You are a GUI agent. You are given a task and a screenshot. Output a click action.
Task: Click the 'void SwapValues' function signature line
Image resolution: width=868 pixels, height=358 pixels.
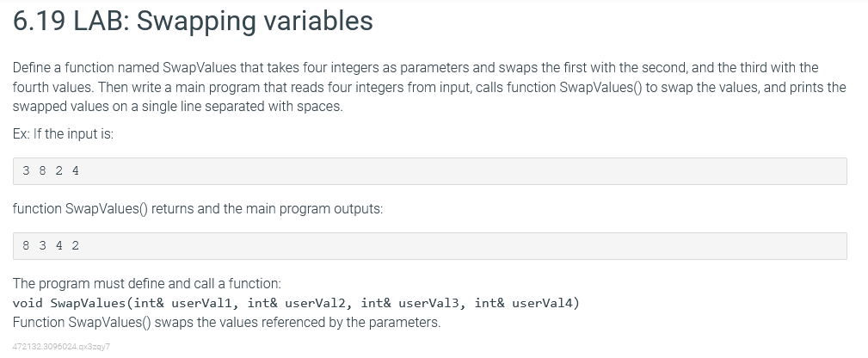point(296,303)
